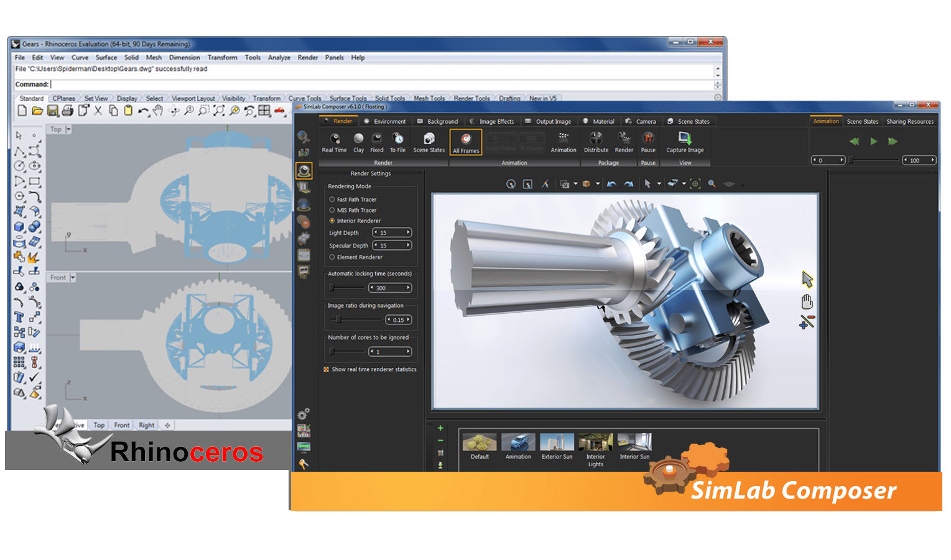Play the animation forward
This screenshot has width=951, height=560.
click(874, 142)
